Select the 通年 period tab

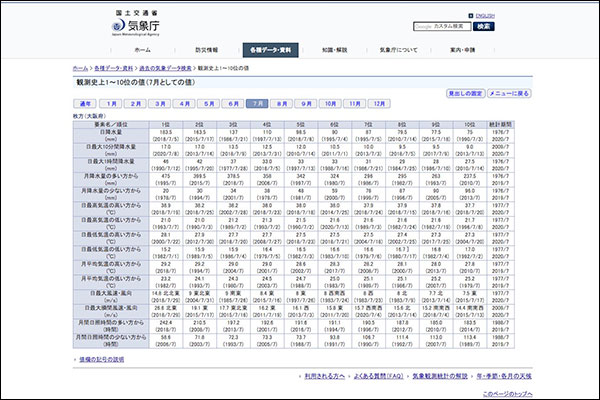[86, 103]
